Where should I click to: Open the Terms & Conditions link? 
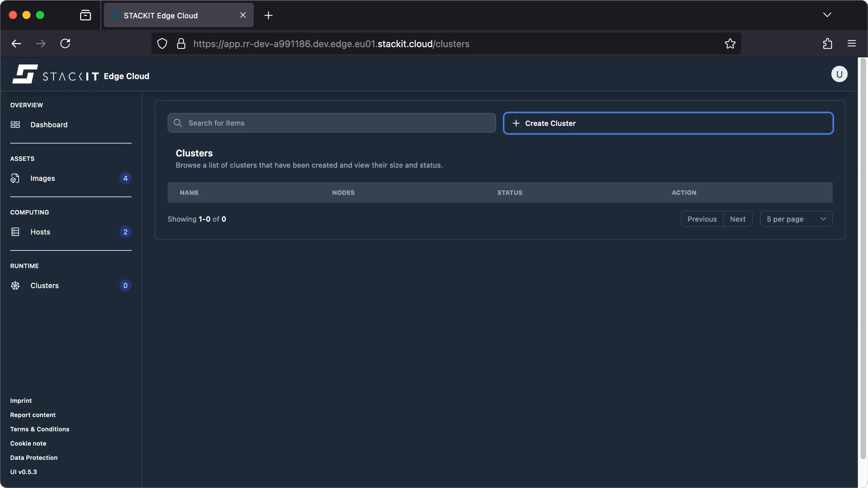pyautogui.click(x=39, y=429)
